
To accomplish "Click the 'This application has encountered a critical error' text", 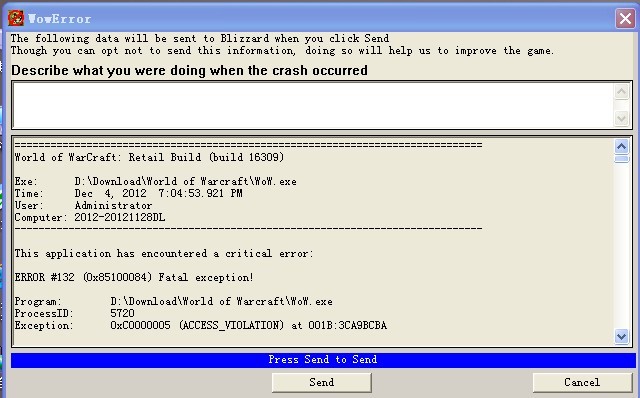I will click(x=164, y=253).
